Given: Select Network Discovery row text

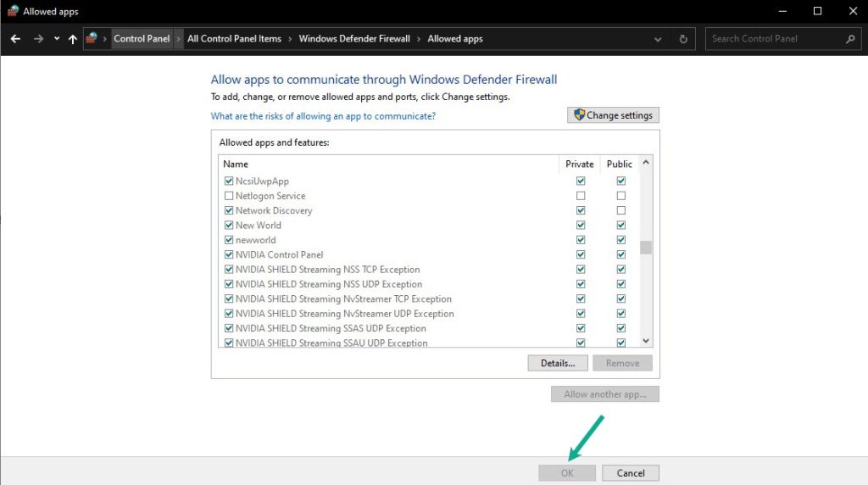Looking at the screenshot, I should (x=274, y=210).
